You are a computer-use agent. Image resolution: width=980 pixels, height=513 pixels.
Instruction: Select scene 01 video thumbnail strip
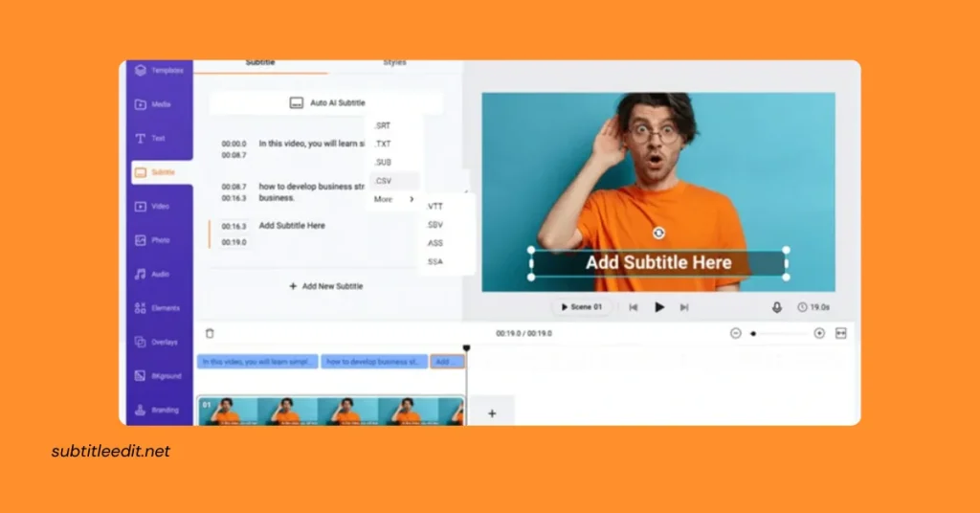tap(331, 412)
